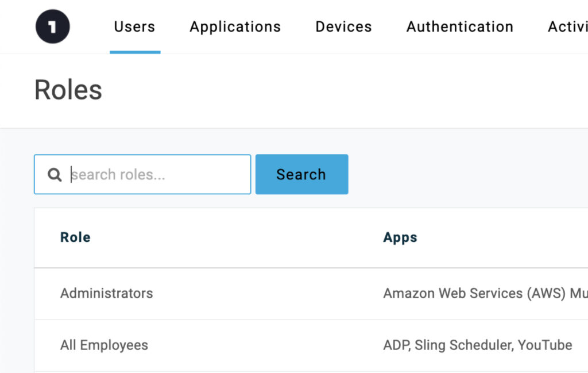The height and width of the screenshot is (373, 588).
Task: Return to Users via the underlined tab
Action: click(x=134, y=26)
